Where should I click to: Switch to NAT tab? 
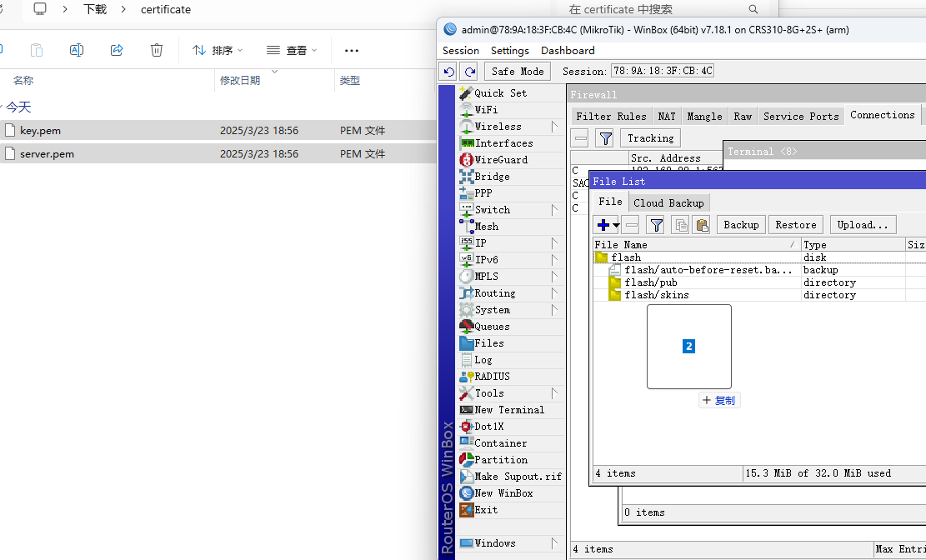(667, 117)
